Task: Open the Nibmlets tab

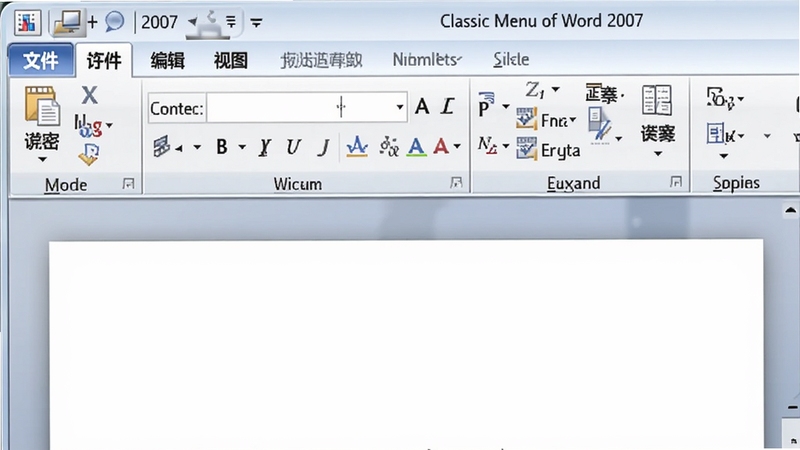Action: 427,60
